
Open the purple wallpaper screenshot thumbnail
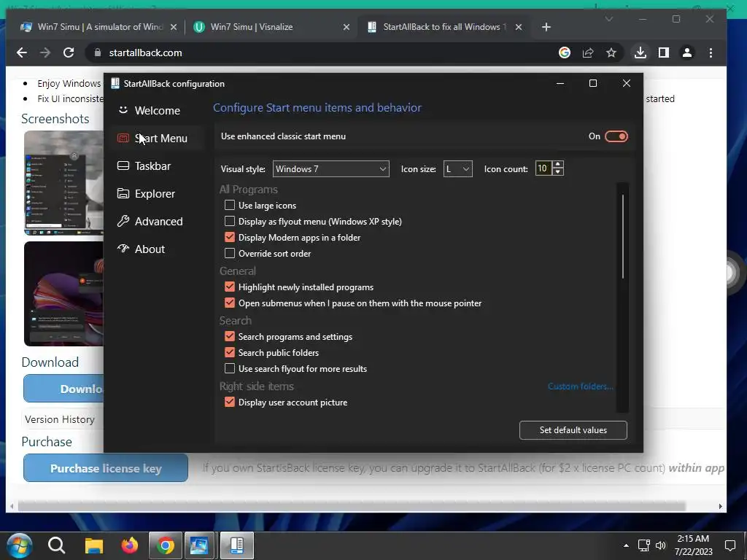[x=64, y=294]
